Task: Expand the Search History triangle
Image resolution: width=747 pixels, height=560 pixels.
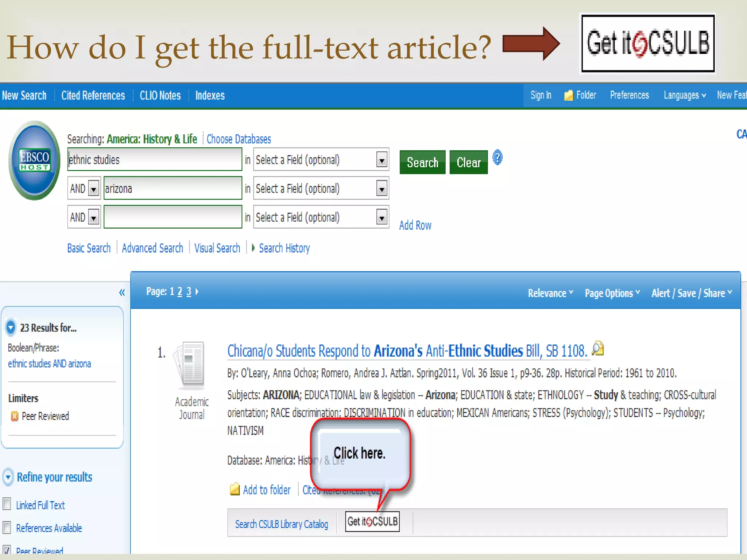Action: pyautogui.click(x=253, y=248)
